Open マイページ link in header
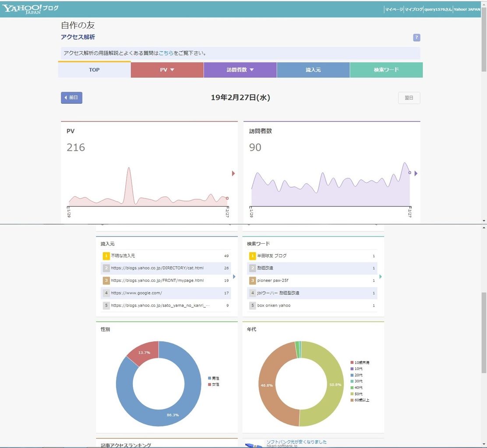This screenshot has height=448, width=487. tap(394, 9)
